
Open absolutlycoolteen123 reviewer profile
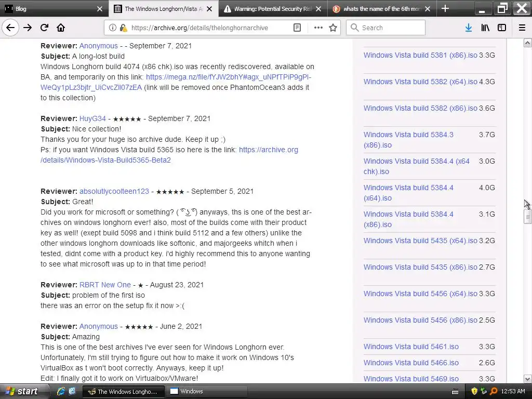pos(114,191)
